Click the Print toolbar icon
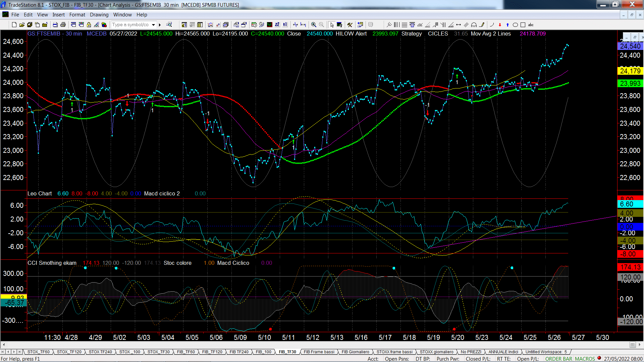Image resolution: width=644 pixels, height=362 pixels. click(x=63, y=25)
